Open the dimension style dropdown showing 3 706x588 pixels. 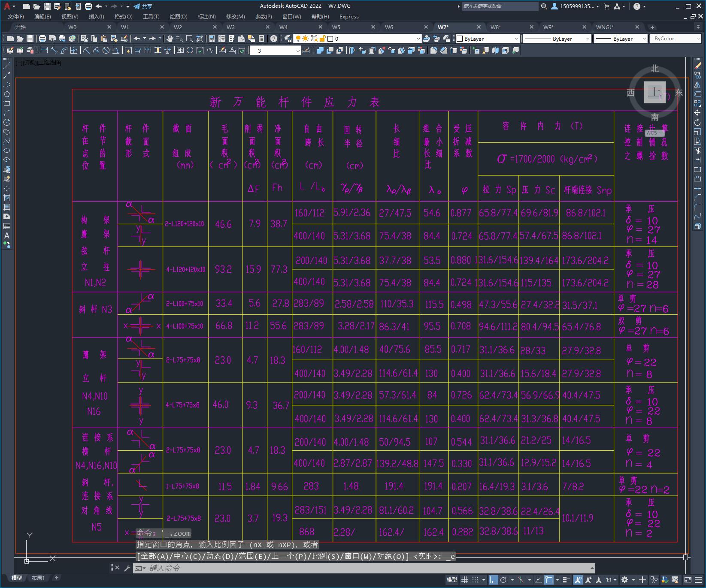(276, 50)
